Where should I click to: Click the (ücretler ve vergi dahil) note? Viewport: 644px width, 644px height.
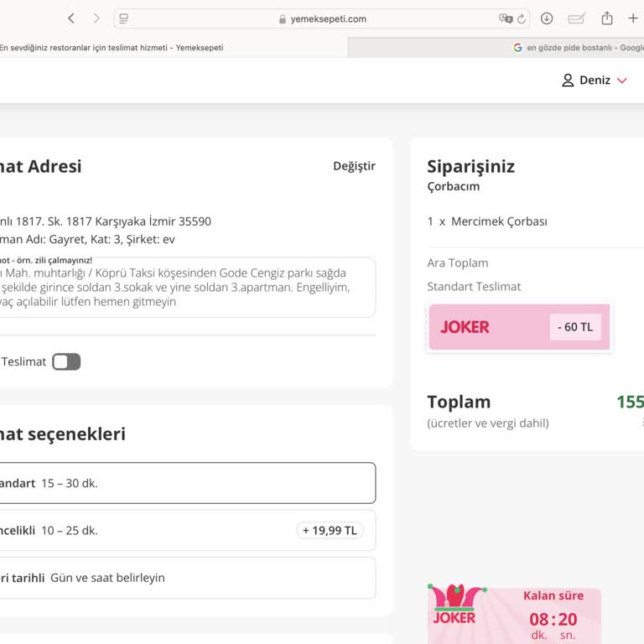(488, 423)
